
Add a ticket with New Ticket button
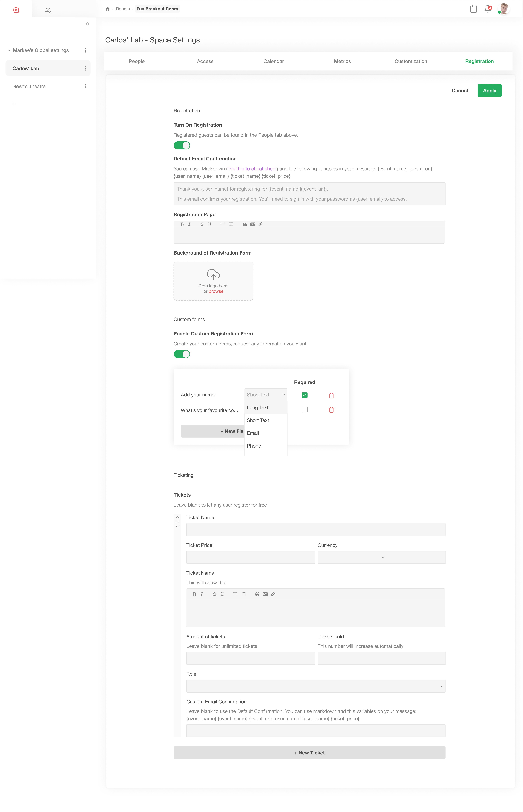tap(309, 753)
